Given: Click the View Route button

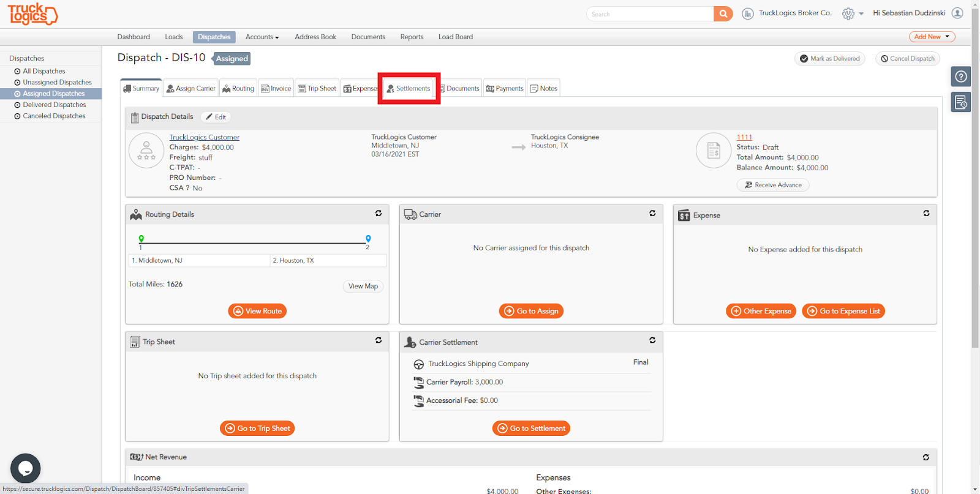Looking at the screenshot, I should 257,311.
